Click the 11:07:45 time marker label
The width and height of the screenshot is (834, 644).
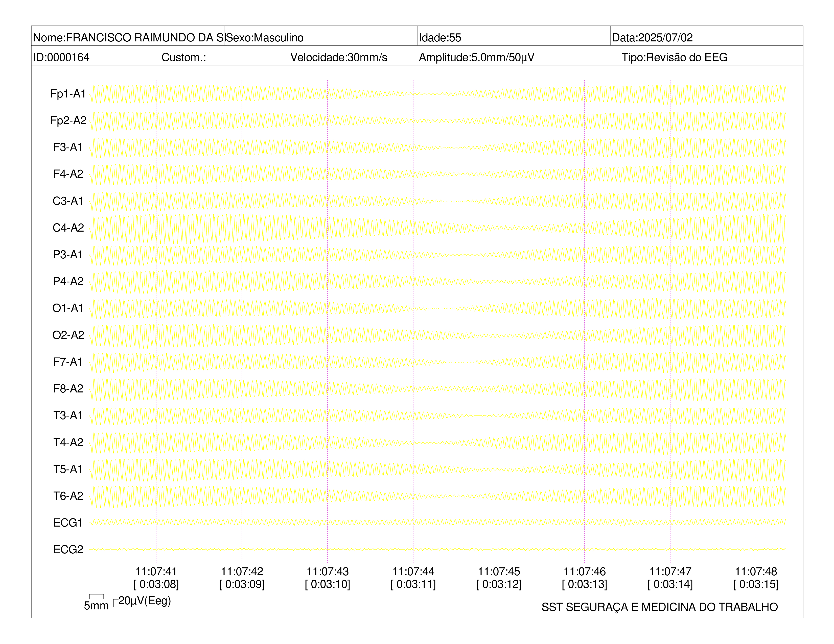pyautogui.click(x=499, y=572)
